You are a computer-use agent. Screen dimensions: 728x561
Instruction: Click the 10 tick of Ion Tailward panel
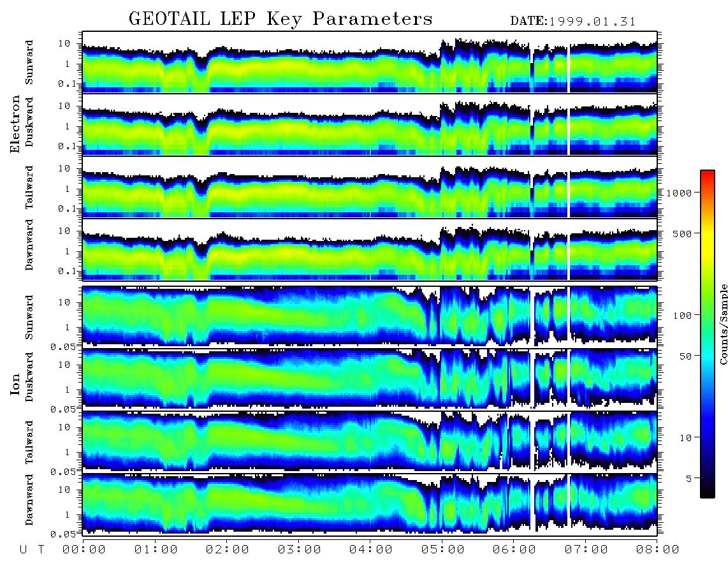tap(64, 427)
